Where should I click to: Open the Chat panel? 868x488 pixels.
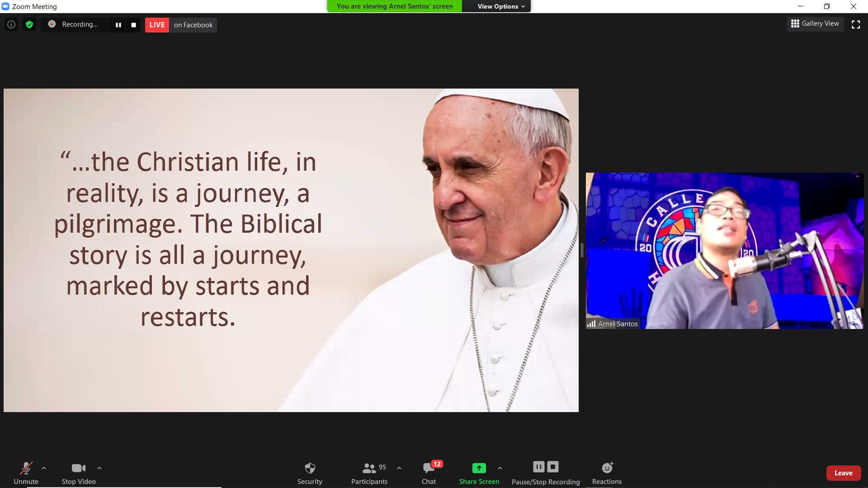(x=429, y=473)
